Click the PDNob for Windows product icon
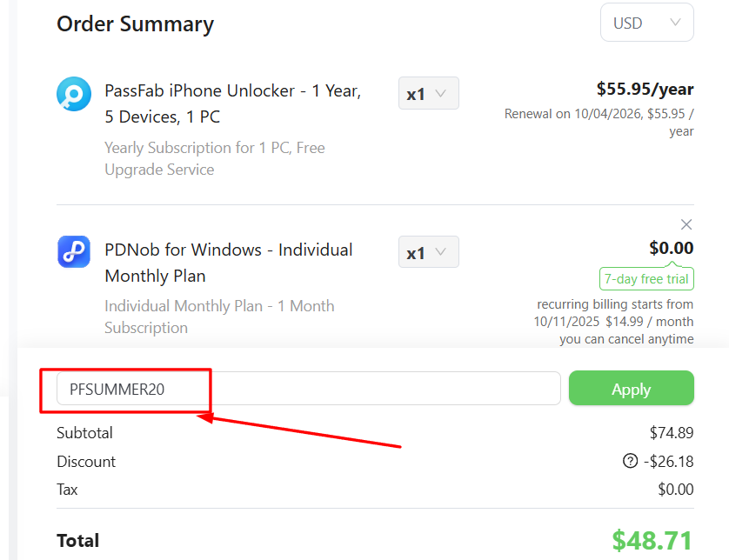The width and height of the screenshot is (729, 560). point(73,252)
